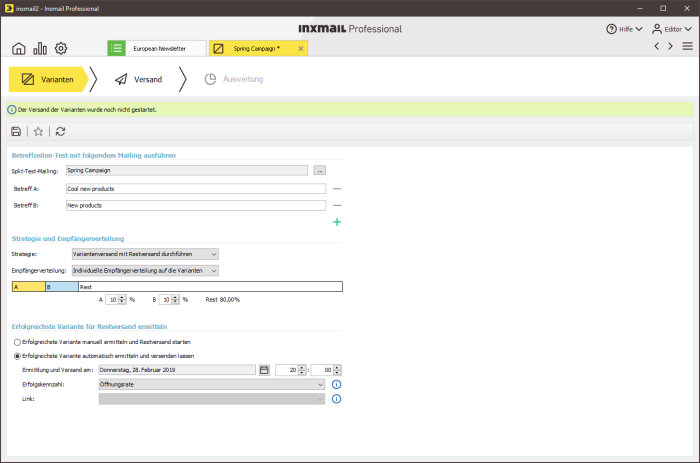Click the minute spinner showing 00
The height and width of the screenshot is (463, 700).
(x=326, y=370)
